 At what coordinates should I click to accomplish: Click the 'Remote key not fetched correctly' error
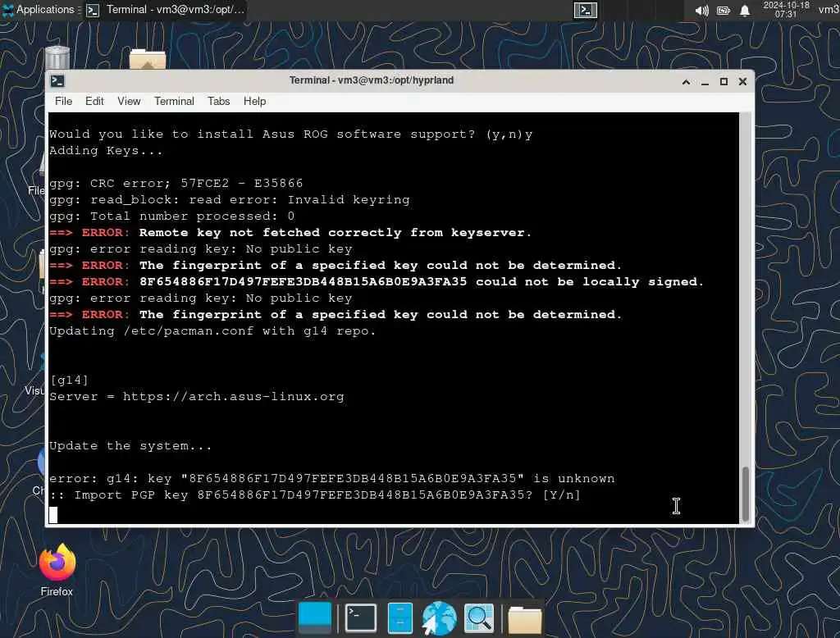tap(290, 233)
